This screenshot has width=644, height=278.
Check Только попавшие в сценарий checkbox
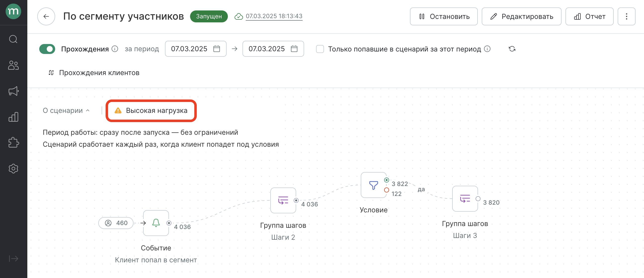coord(320,49)
